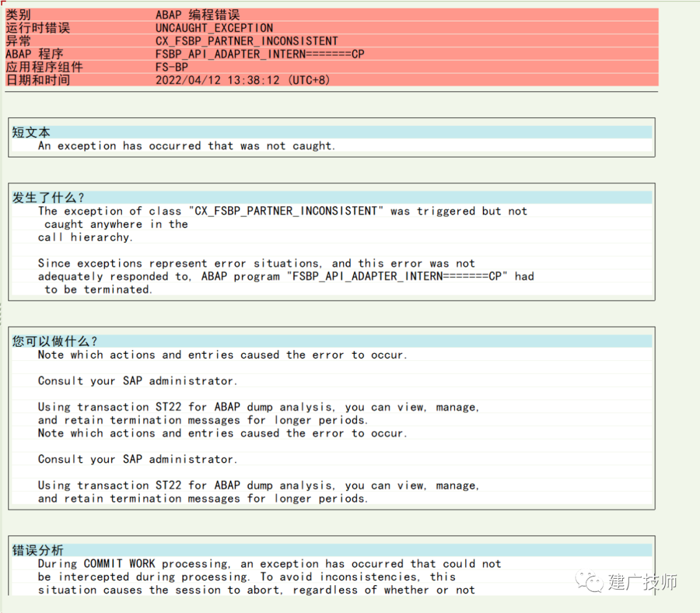Click the line 'situation causes the session to abort'

(256, 590)
